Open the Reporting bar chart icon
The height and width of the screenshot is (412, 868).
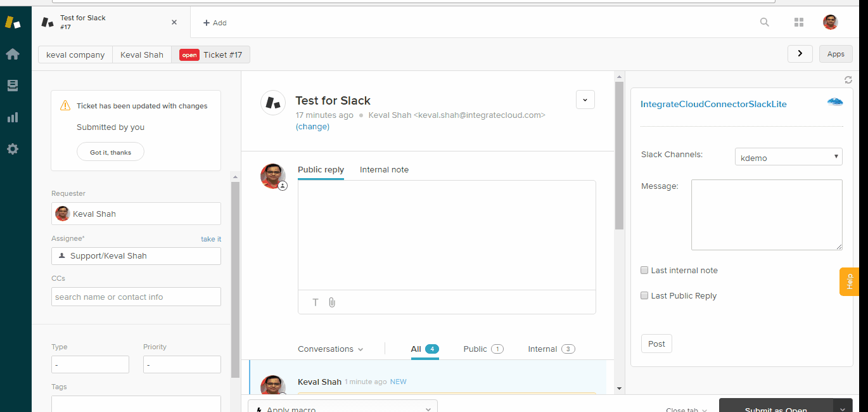13,118
